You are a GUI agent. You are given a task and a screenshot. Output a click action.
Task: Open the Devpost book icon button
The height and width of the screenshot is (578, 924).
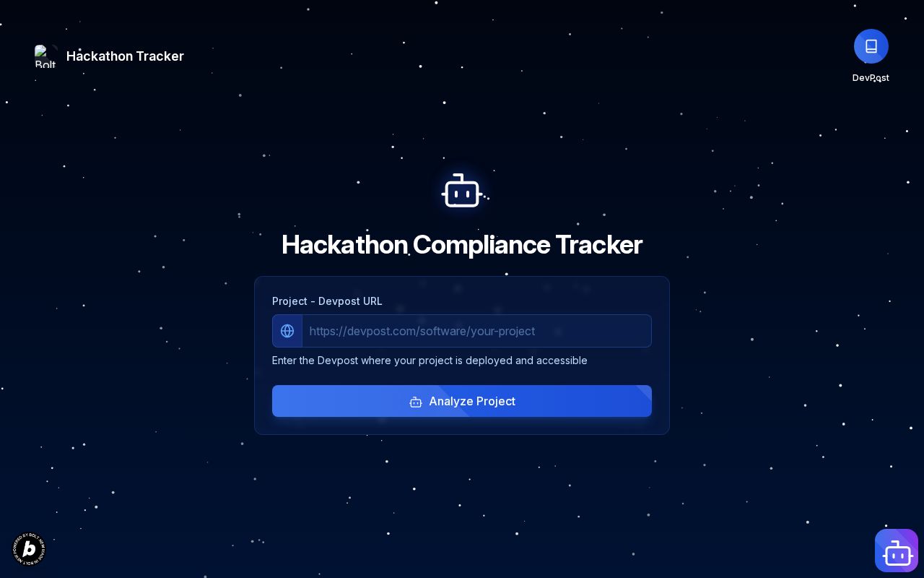point(871,46)
